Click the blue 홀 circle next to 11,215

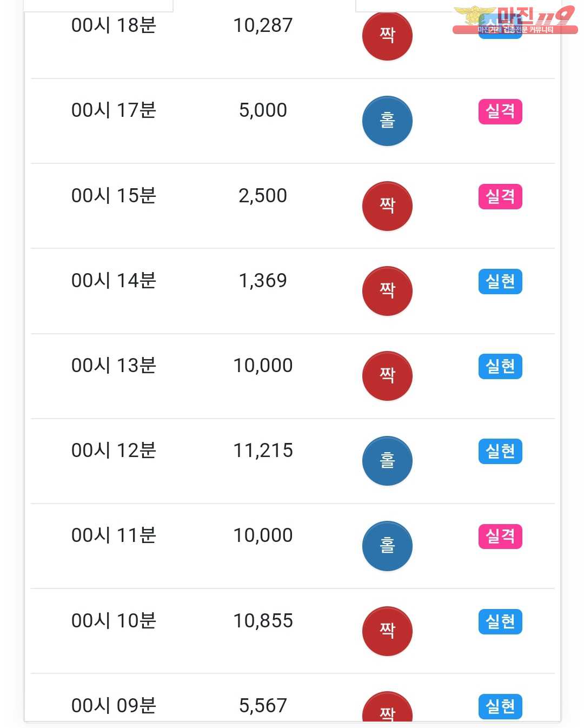coord(387,461)
